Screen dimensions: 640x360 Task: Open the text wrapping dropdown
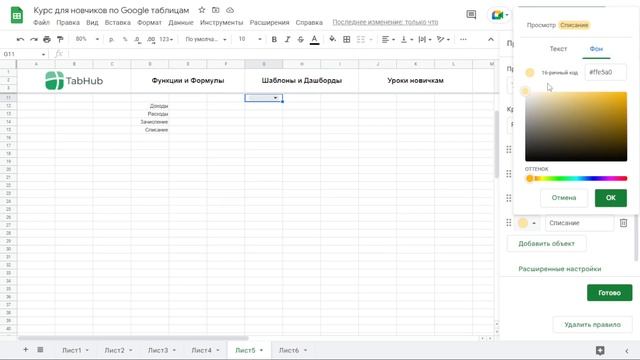[425, 39]
